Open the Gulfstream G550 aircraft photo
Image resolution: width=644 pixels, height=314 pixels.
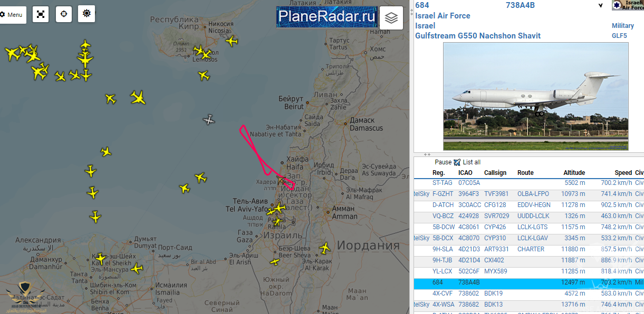point(536,96)
